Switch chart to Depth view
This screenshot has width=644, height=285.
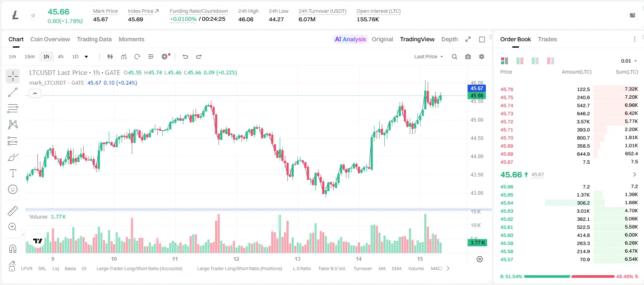click(449, 39)
